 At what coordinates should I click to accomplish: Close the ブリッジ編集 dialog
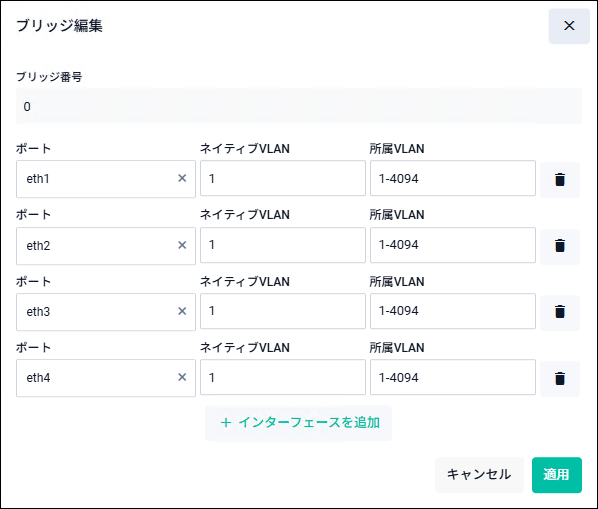(x=569, y=26)
